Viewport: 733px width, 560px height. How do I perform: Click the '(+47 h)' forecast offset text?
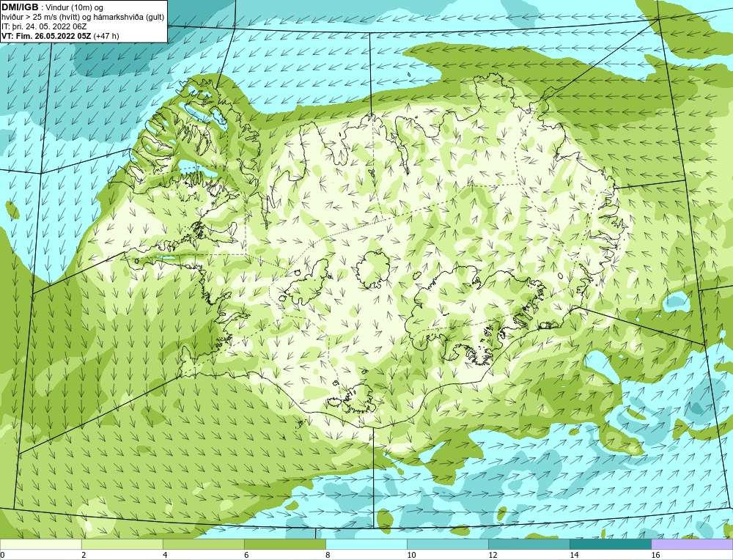(106, 36)
